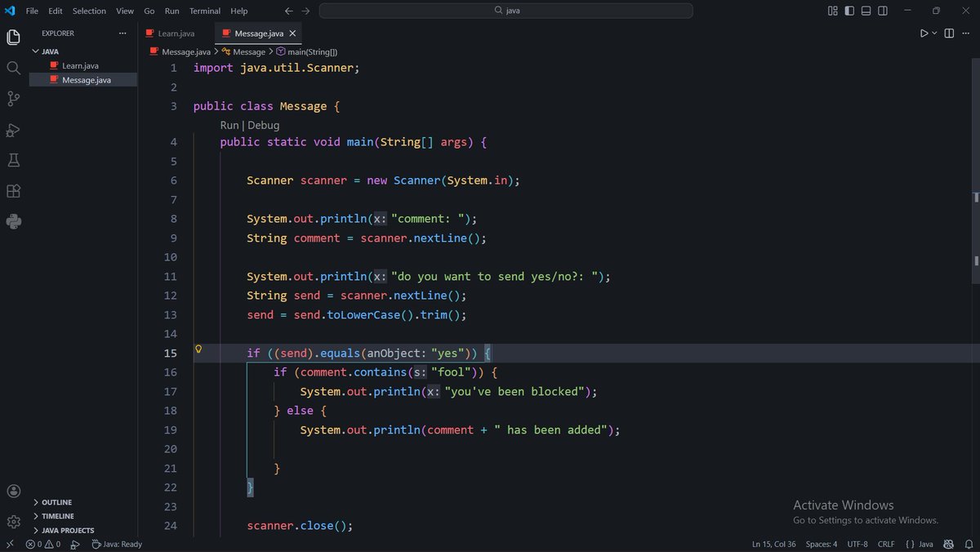
Task: Open the Run menu
Action: (x=172, y=11)
